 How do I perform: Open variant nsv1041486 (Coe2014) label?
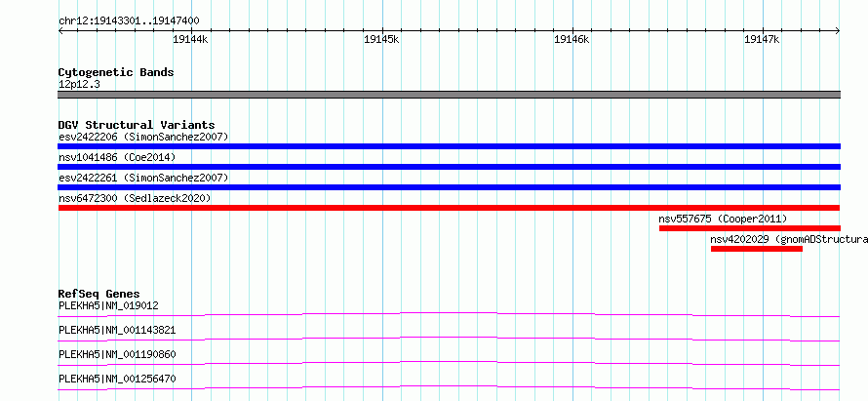(117, 157)
